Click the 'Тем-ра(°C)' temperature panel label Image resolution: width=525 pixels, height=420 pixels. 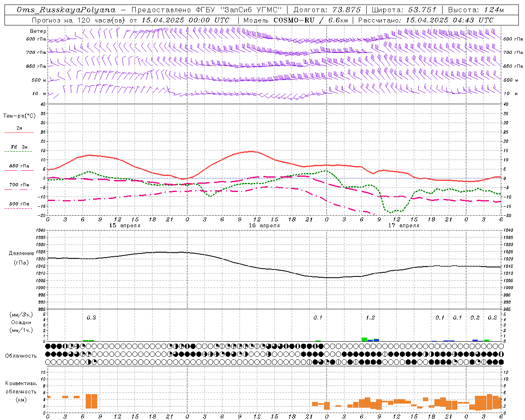coord(19,116)
